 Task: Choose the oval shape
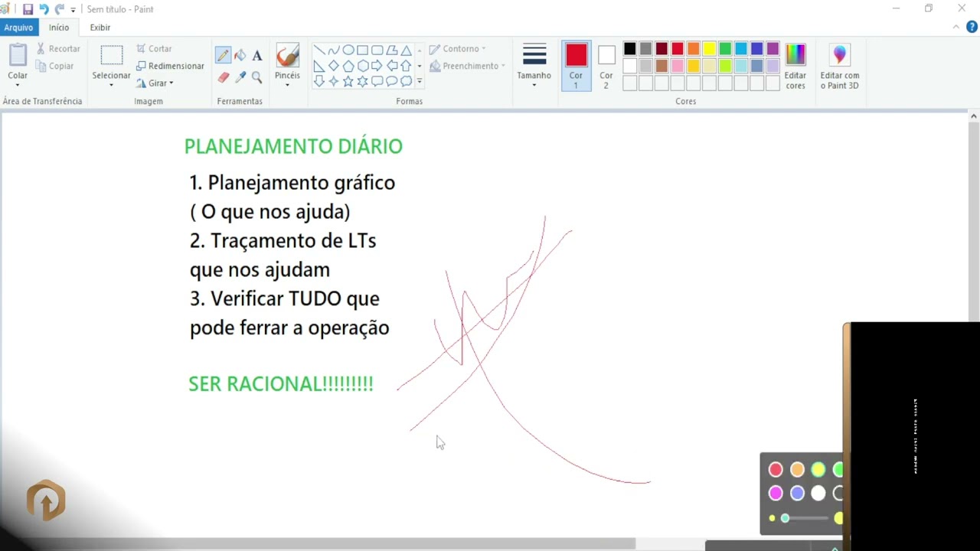tap(348, 51)
